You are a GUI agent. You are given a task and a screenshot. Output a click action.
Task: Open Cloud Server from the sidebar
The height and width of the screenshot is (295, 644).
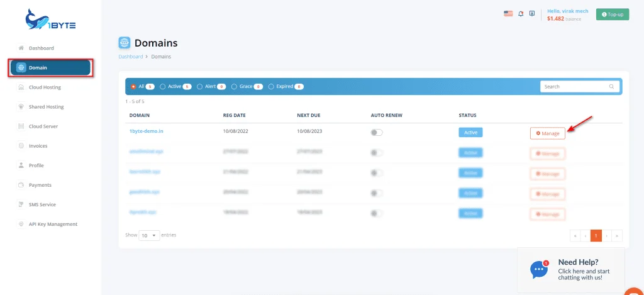click(43, 126)
